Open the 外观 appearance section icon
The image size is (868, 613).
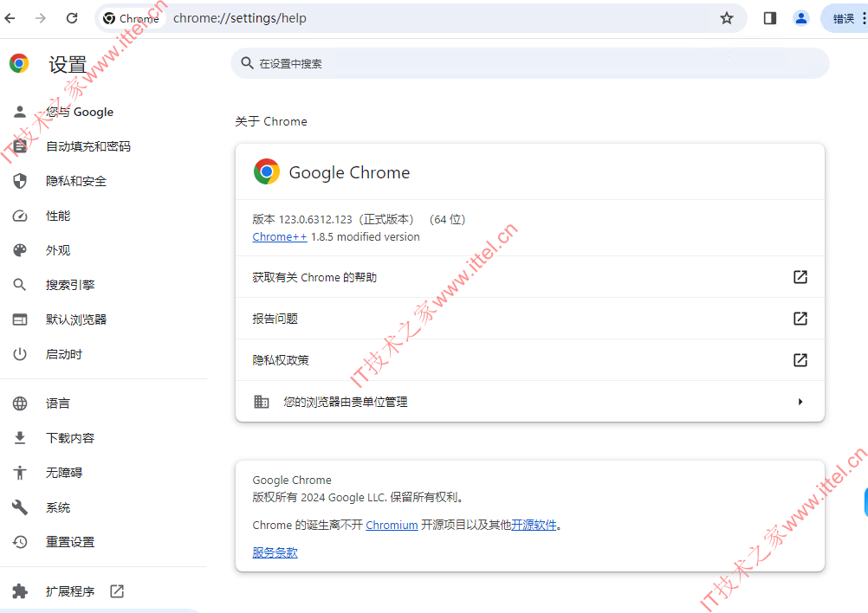[19, 250]
